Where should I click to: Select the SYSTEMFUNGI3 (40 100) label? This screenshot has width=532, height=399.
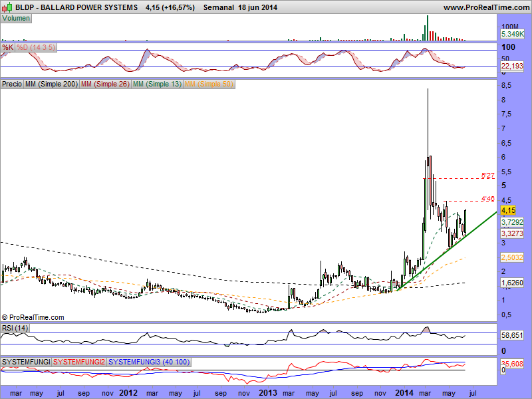tap(149, 362)
